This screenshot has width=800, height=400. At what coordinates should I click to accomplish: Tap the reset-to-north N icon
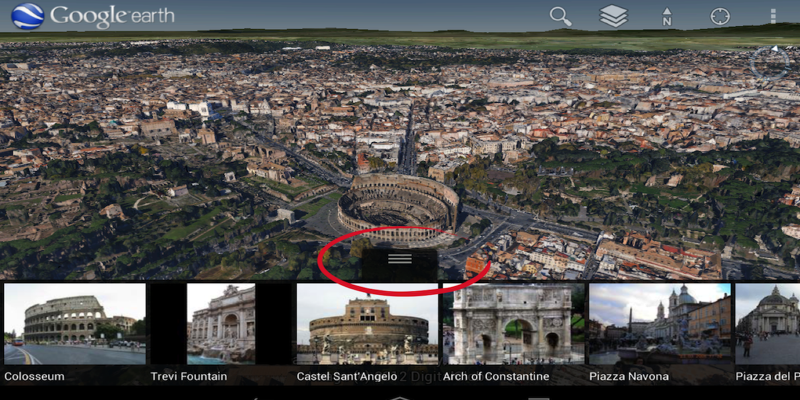[667, 17]
